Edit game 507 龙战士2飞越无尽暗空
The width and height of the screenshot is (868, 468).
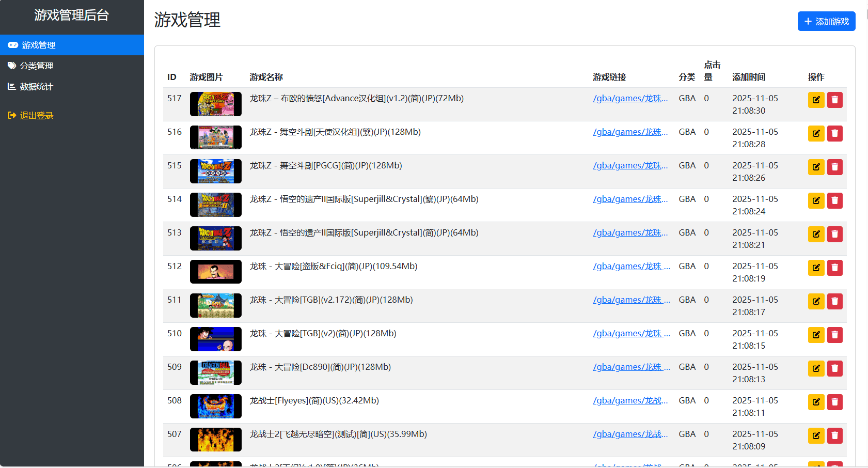[816, 435]
